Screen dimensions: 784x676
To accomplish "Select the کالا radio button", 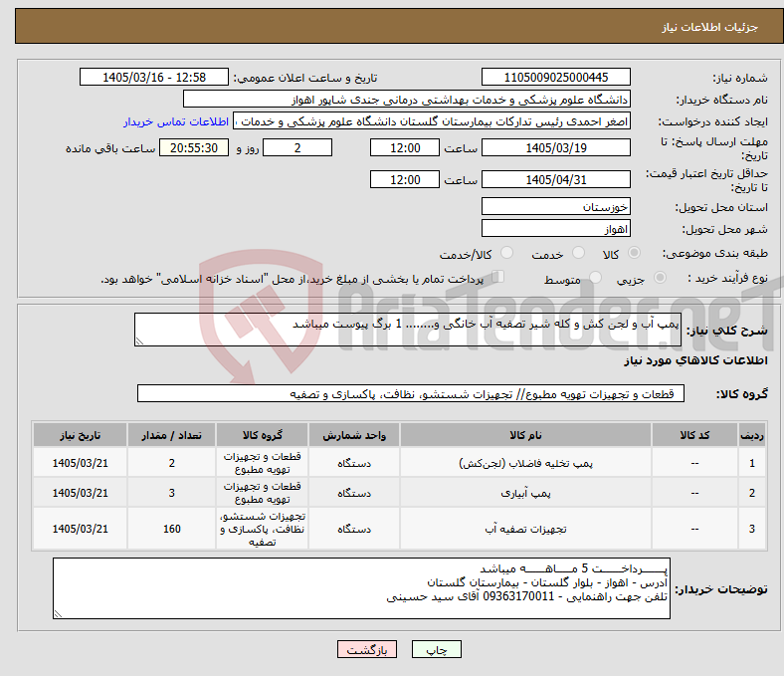I will pyautogui.click(x=634, y=253).
